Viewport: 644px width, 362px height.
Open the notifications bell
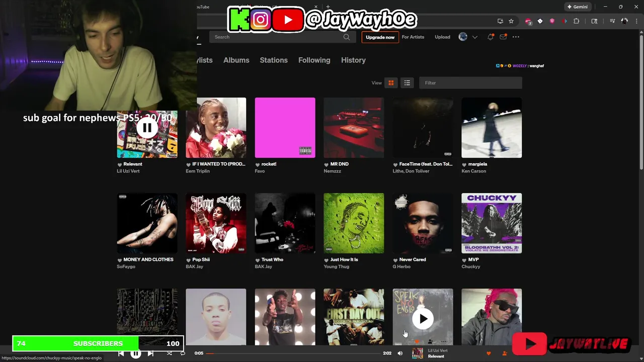tap(490, 37)
